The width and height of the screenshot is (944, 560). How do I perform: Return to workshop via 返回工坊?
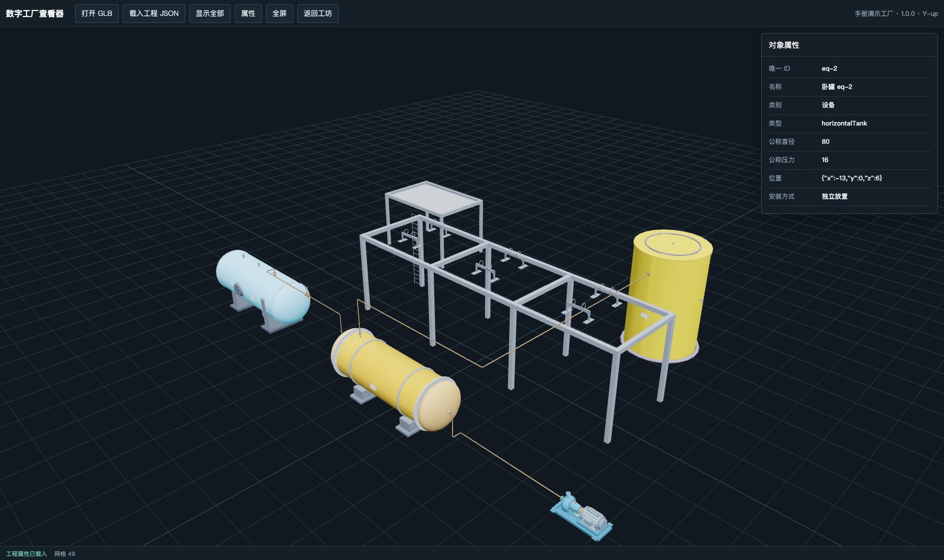318,14
